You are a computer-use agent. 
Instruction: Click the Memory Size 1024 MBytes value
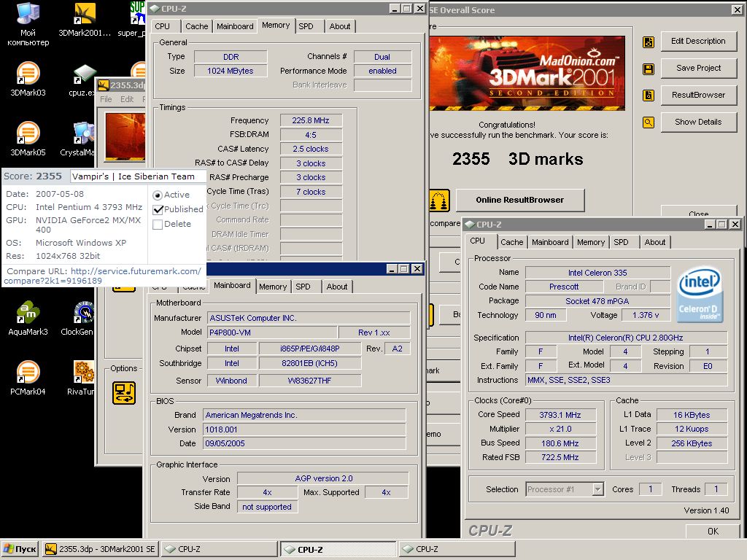coord(231,71)
